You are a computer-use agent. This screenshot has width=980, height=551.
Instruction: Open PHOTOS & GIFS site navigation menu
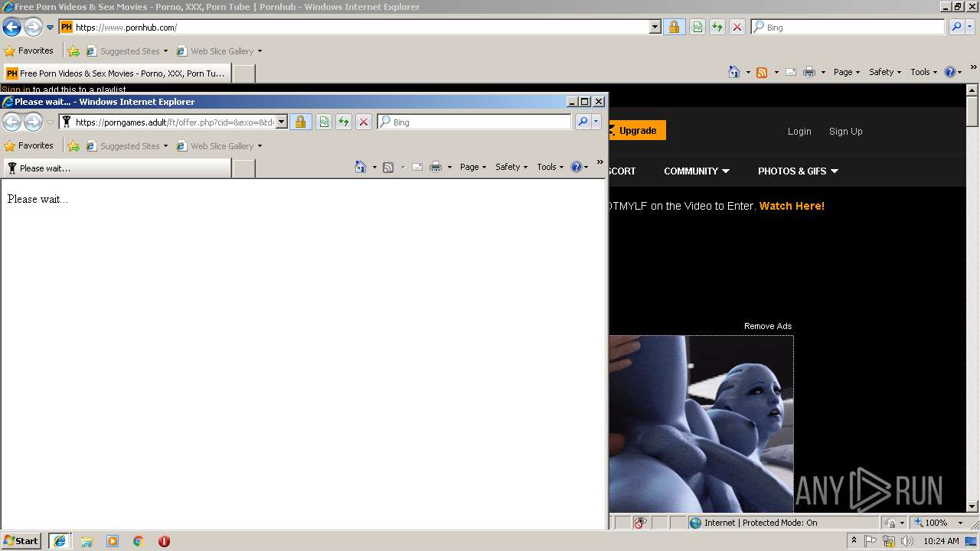pos(798,171)
